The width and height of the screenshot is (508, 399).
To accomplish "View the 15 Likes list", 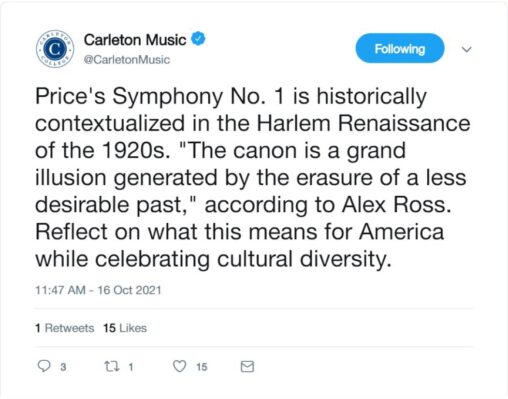I will 125,328.
